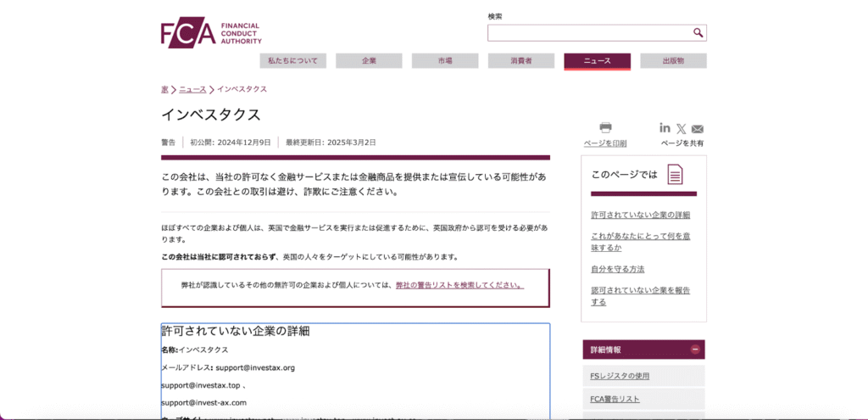Jump to 許可されていない企業の詳細 section link
This screenshot has width=868, height=420.
641,215
